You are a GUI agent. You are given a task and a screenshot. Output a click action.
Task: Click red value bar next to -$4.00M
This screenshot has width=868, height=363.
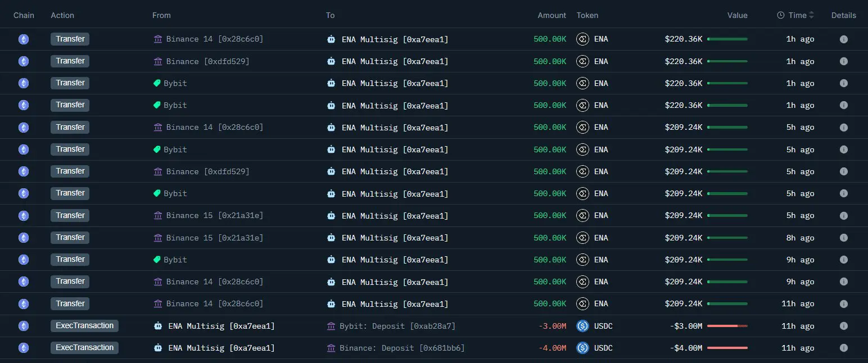click(727, 348)
